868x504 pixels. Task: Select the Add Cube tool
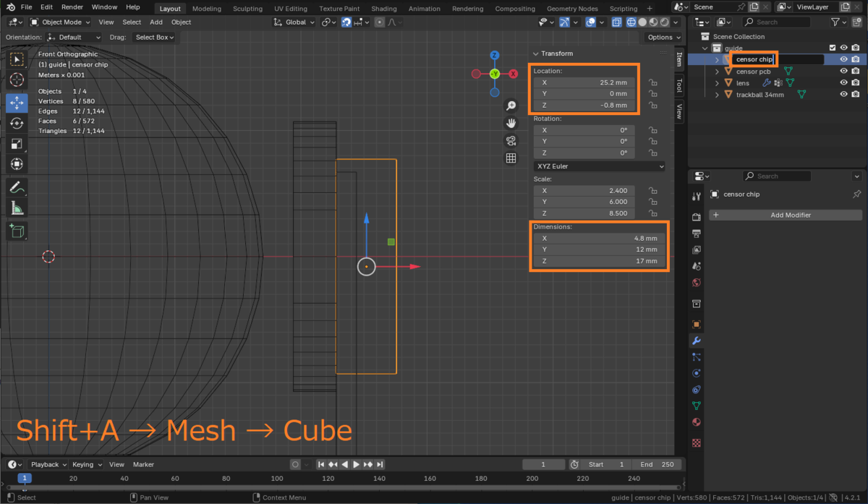(x=17, y=231)
